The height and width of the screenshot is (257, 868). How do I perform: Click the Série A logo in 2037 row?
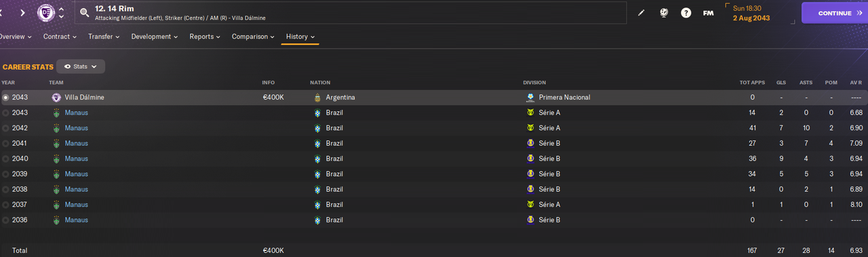530,205
